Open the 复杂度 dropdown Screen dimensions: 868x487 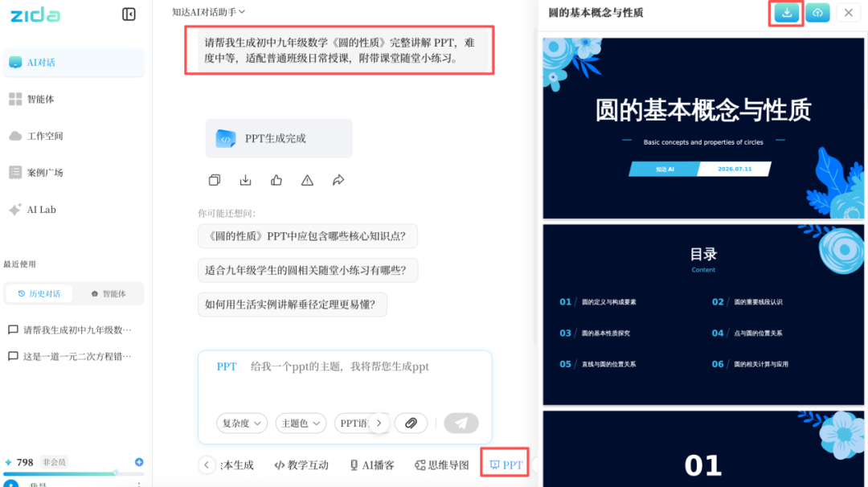242,424
